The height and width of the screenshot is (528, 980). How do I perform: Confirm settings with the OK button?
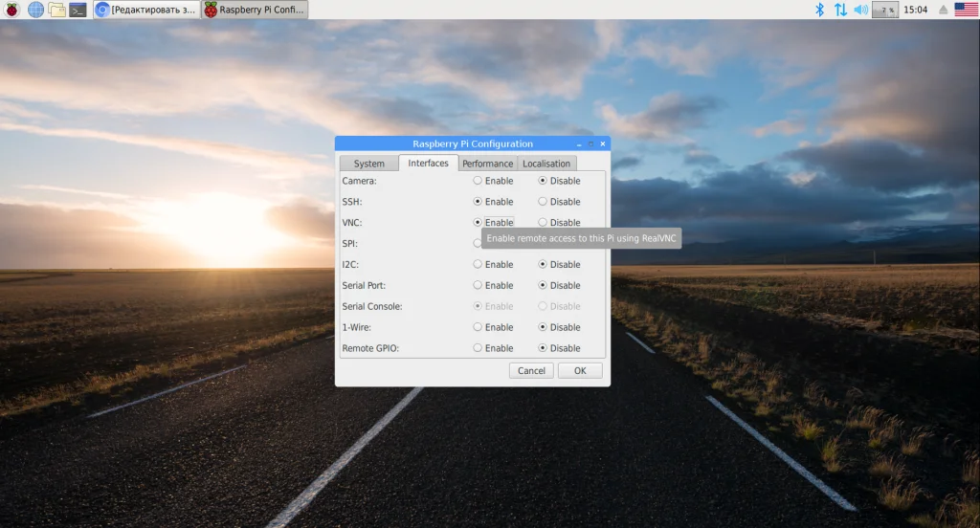click(x=580, y=370)
